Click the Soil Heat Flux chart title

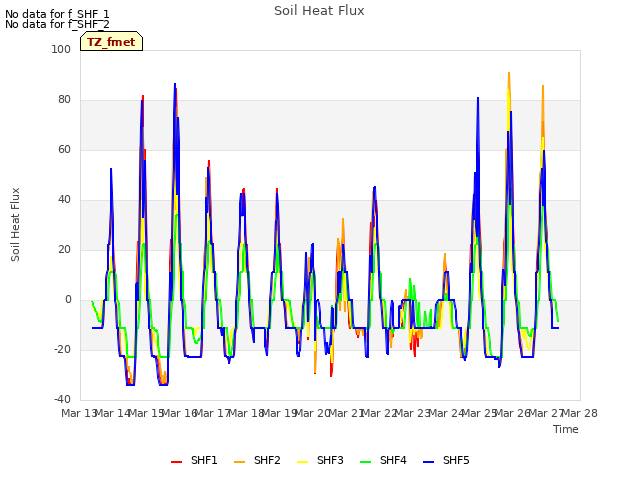(x=319, y=11)
